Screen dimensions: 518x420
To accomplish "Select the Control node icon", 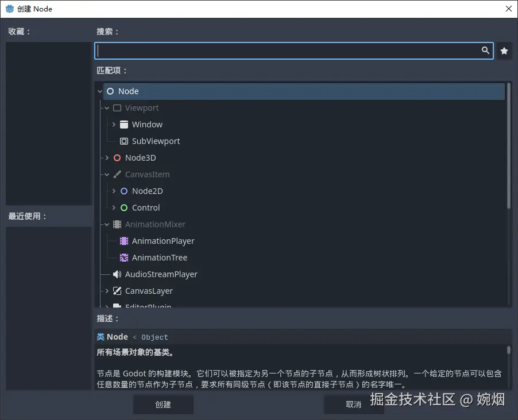I will tap(124, 207).
